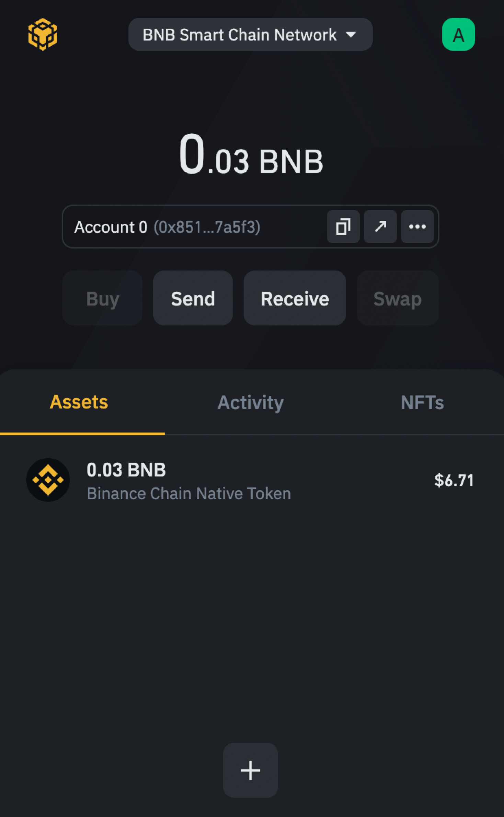
Task: Switch to the Assets tab
Action: (79, 402)
